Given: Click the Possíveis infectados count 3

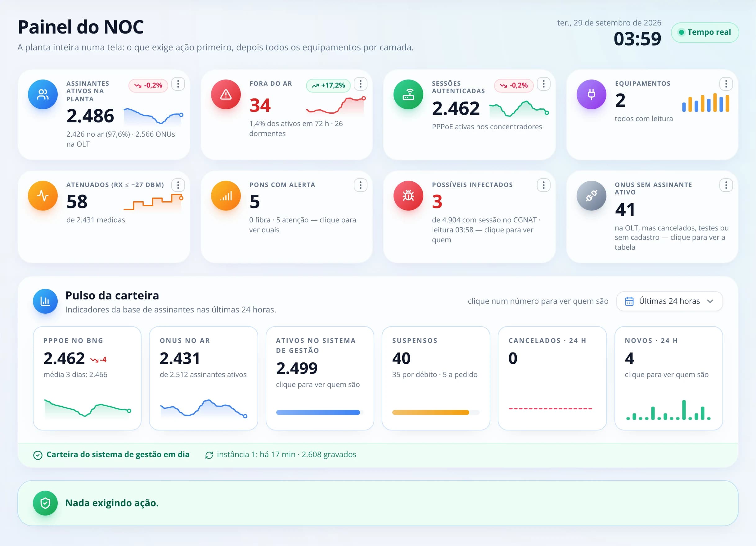Looking at the screenshot, I should 437,202.
